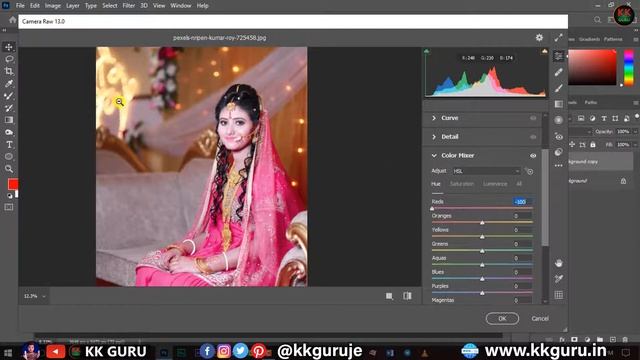Cancel the Camera Raw dialog
Screen dimensions: 640x360
pos(540,318)
